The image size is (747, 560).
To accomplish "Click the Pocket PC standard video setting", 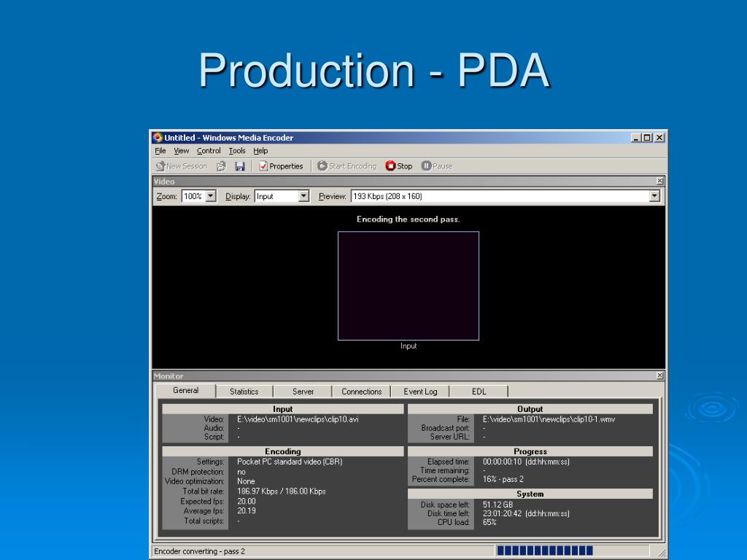I will tap(290, 462).
